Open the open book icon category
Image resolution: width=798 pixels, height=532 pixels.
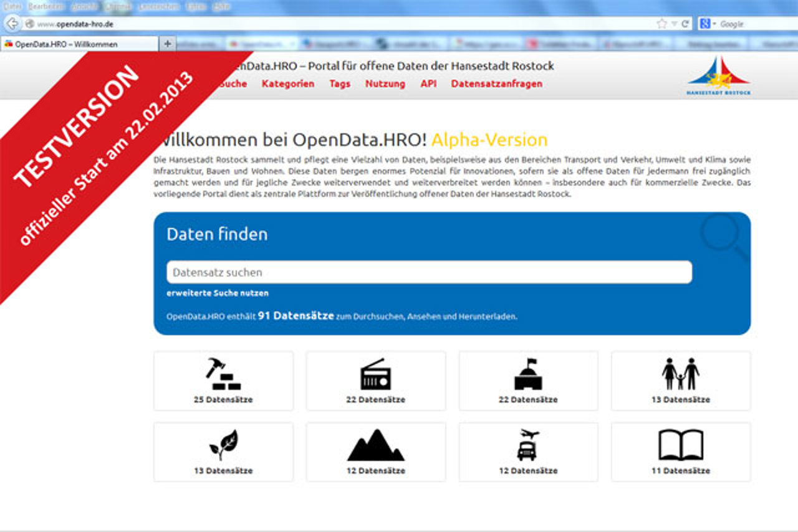tap(681, 452)
